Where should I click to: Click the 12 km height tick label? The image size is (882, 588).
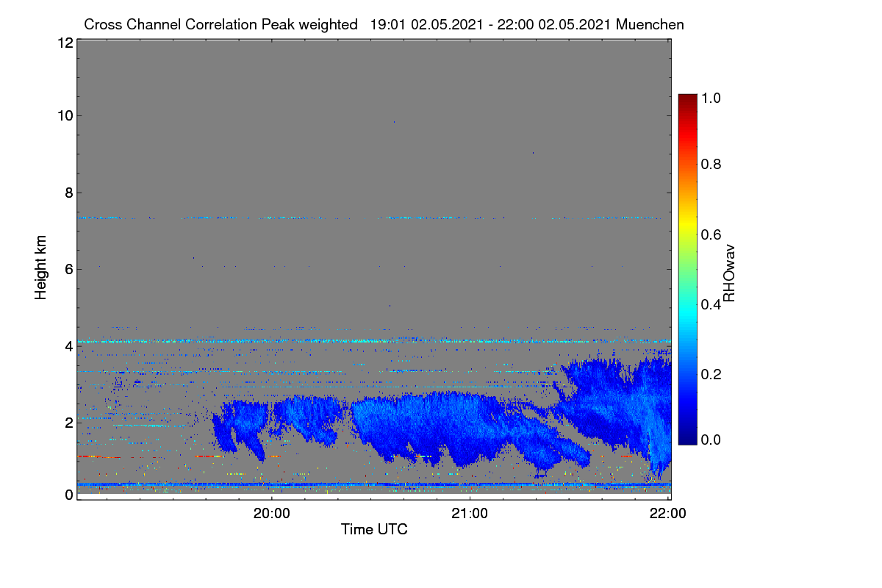65,43
